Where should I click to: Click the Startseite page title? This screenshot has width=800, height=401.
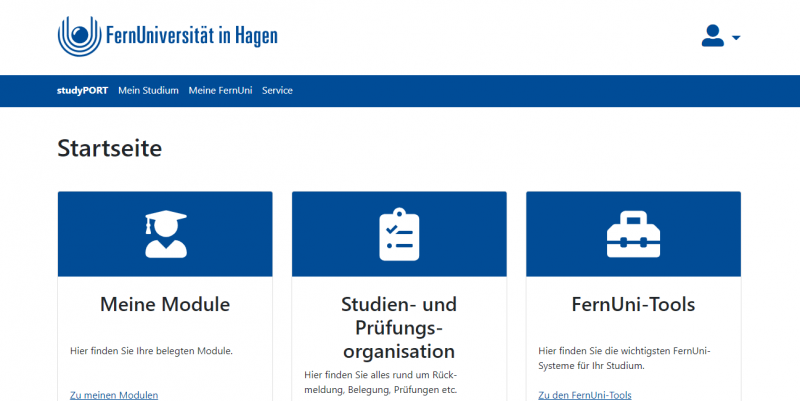click(110, 148)
